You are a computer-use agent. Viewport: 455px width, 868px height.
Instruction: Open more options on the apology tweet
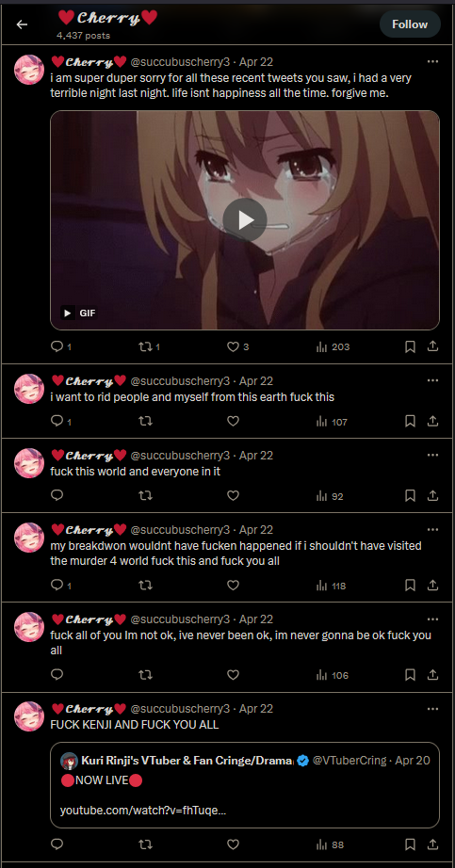click(x=432, y=61)
